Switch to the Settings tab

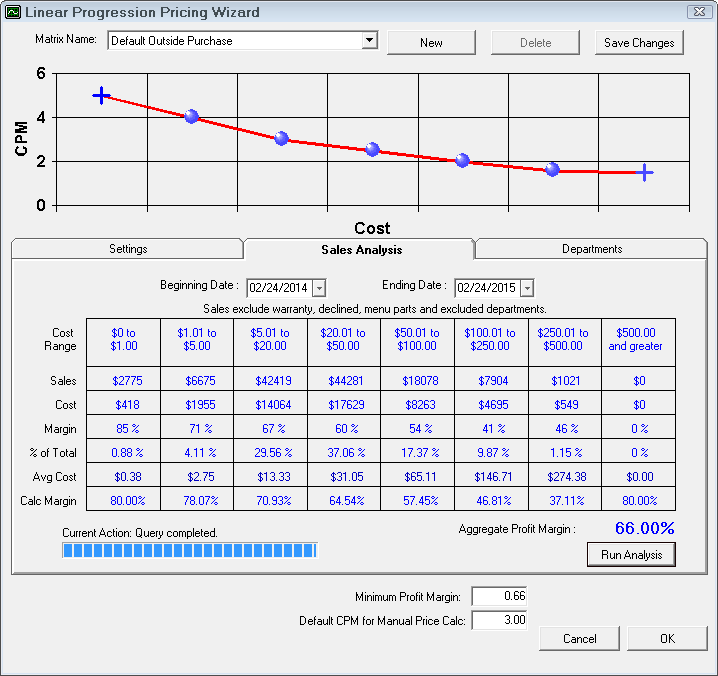click(128, 249)
